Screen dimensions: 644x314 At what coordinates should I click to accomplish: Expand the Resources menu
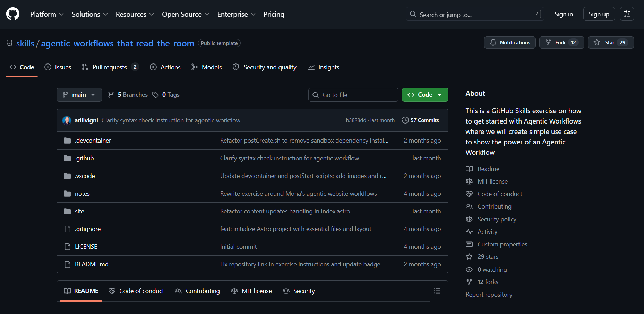135,14
